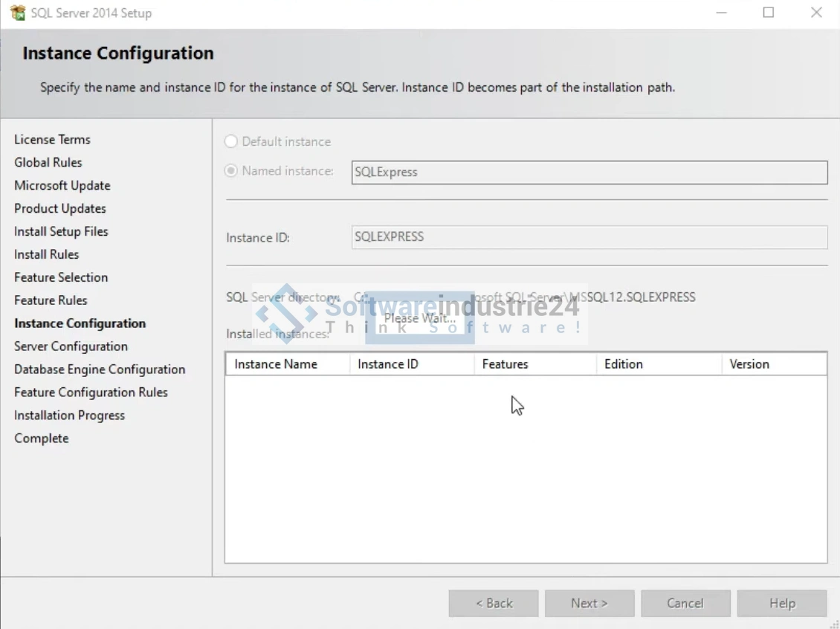840x629 pixels.
Task: Minimize the SQL Server Setup window
Action: point(721,13)
